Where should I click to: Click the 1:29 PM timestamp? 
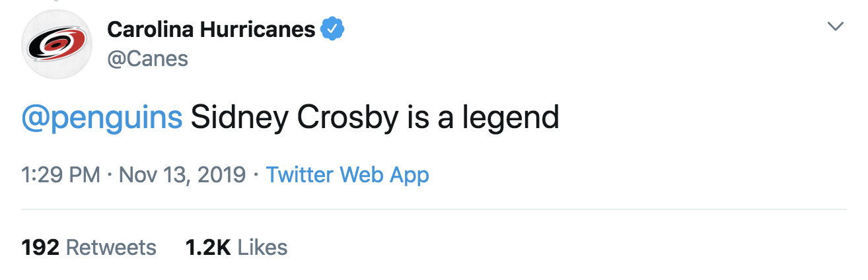tap(61, 175)
